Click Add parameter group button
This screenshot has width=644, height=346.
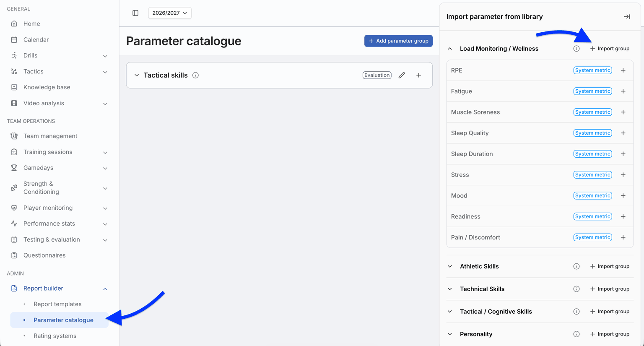[398, 41]
